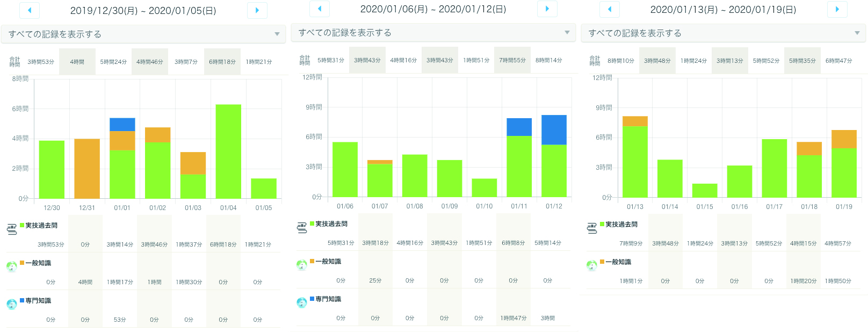Image resolution: width=868 pixels, height=332 pixels.
Task: Click 一般知識 icon in 2020/01/13 panel
Action: point(592,265)
